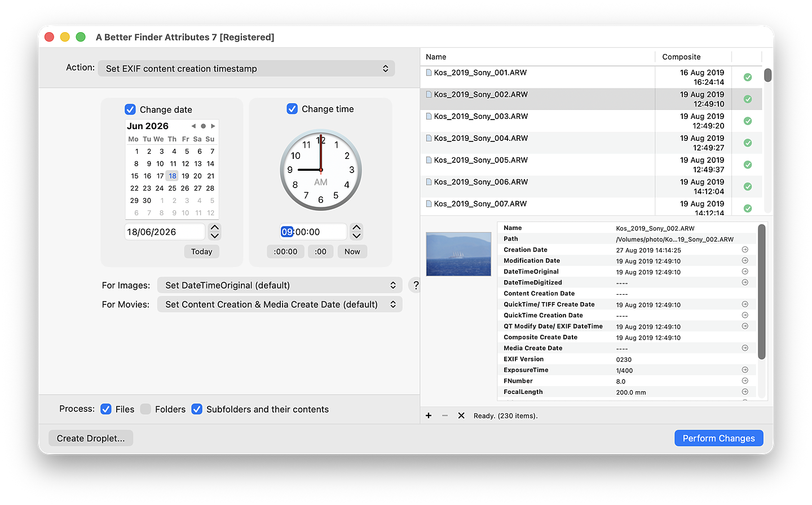Click the analog clock face
The width and height of the screenshot is (812, 505).
point(321,170)
